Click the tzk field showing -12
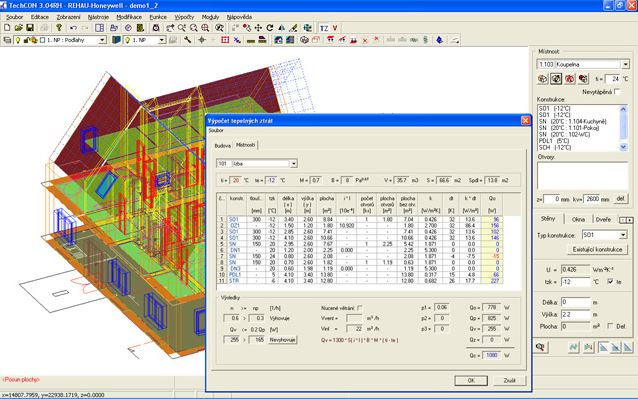The width and height of the screenshot is (638, 399). click(575, 281)
